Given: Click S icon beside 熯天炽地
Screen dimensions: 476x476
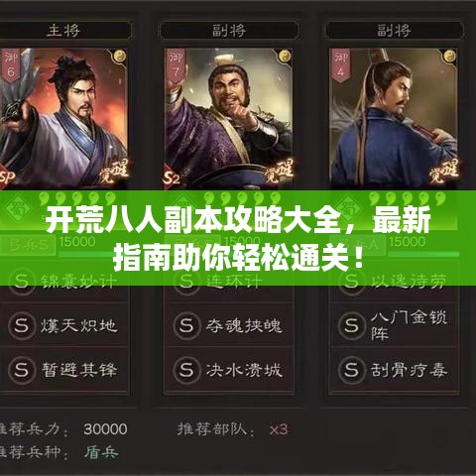Looking at the screenshot, I should point(22,325).
